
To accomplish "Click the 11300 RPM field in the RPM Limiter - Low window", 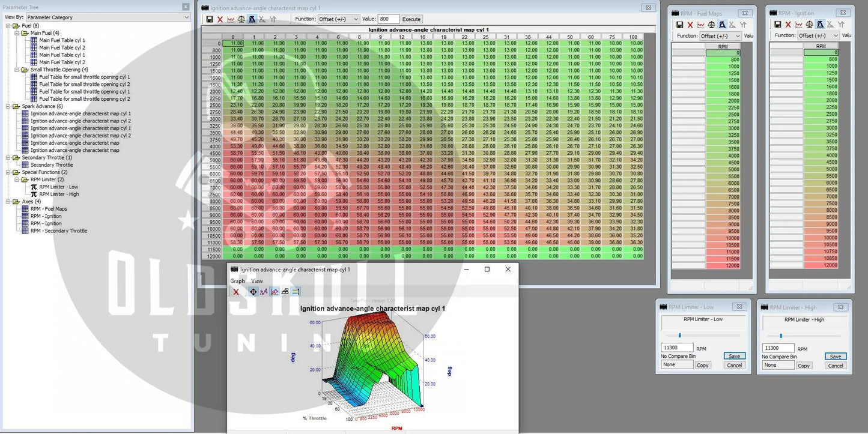I will point(677,348).
